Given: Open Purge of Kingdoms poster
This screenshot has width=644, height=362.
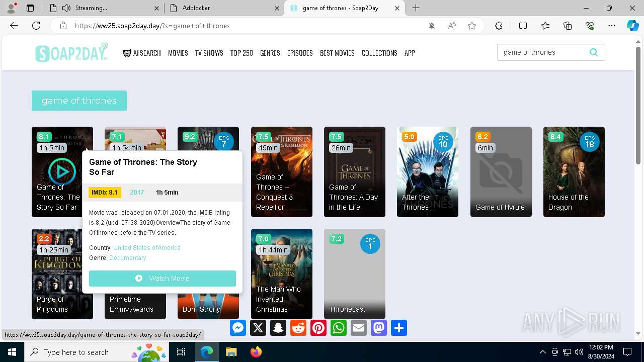Looking at the screenshot, I should (x=57, y=274).
